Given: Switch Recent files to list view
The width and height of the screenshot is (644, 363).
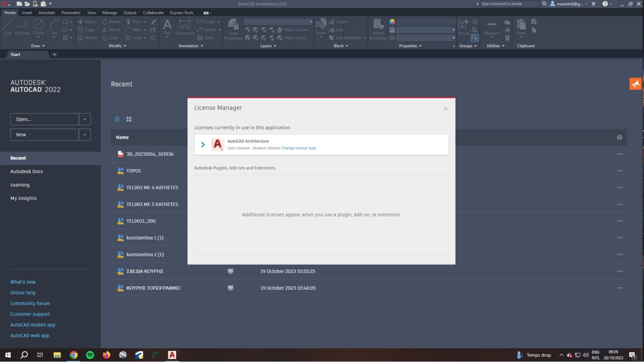Looking at the screenshot, I should 117,119.
